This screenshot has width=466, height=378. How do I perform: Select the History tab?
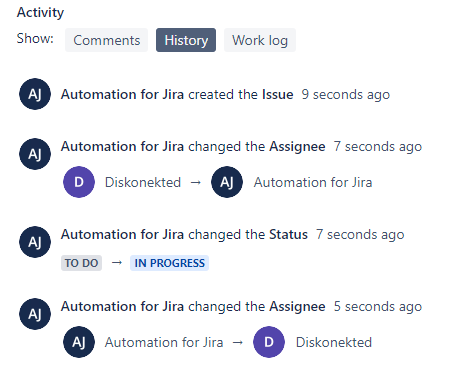(x=186, y=40)
